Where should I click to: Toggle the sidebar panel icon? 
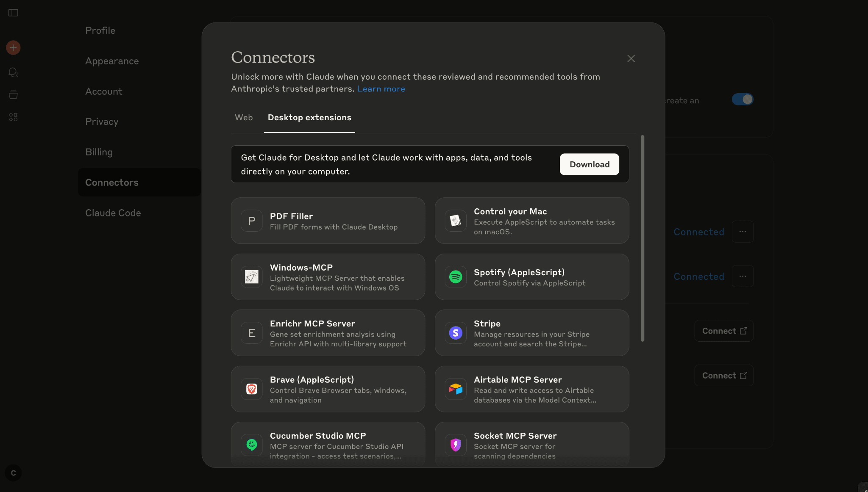[x=14, y=13]
